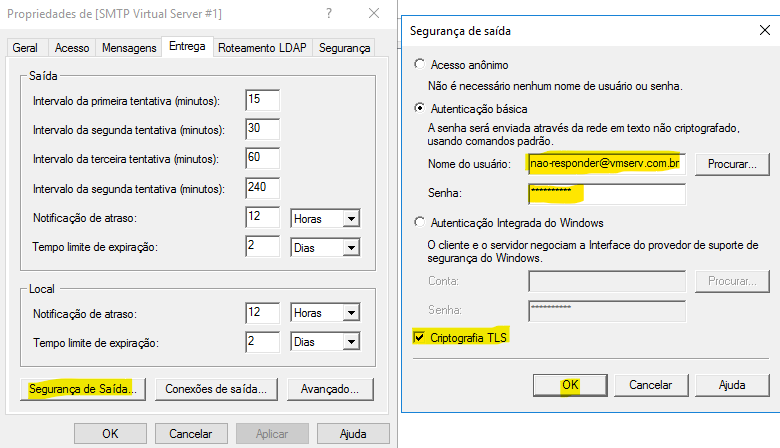The image size is (780, 448).
Task: Select the Acesso anônimo option
Action: [420, 65]
